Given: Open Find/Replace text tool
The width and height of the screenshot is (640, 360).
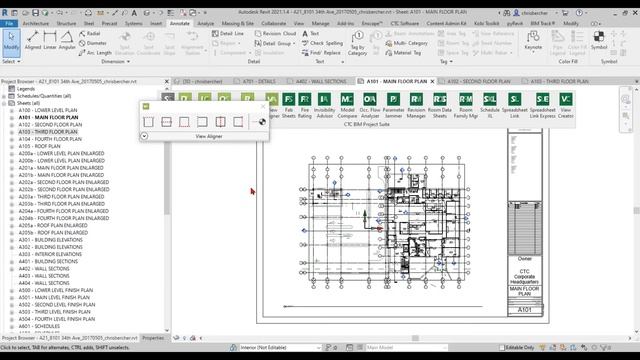Looking at the screenshot, I should pos(321,53).
